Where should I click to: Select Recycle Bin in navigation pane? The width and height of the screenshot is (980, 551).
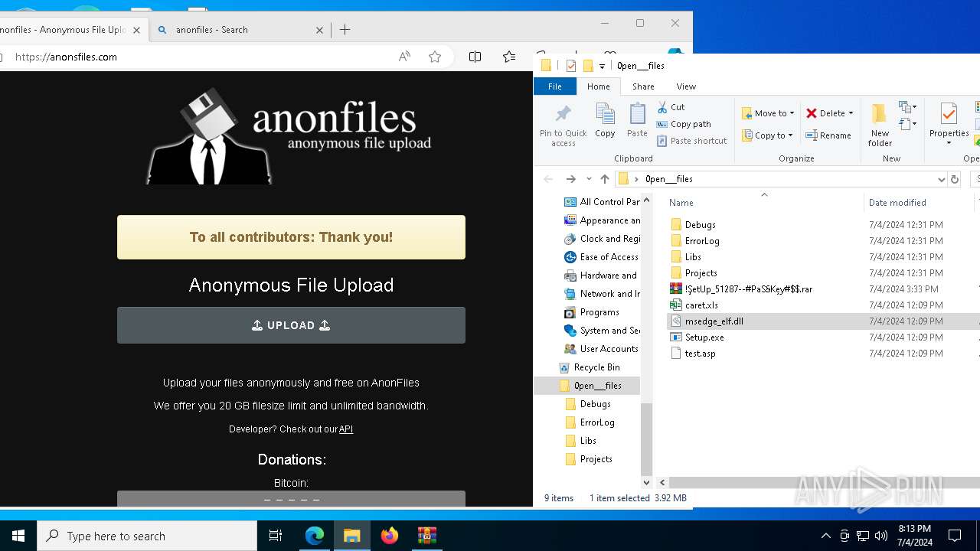pos(596,367)
